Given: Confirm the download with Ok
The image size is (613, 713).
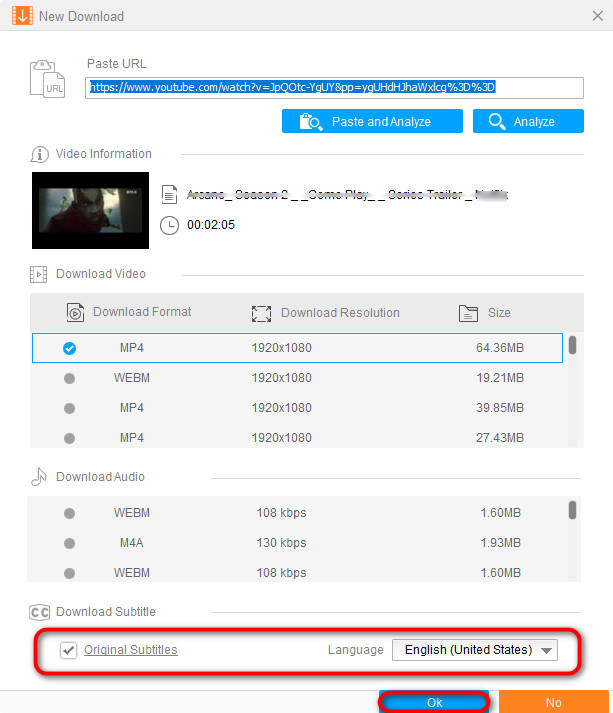Looking at the screenshot, I should (x=434, y=702).
